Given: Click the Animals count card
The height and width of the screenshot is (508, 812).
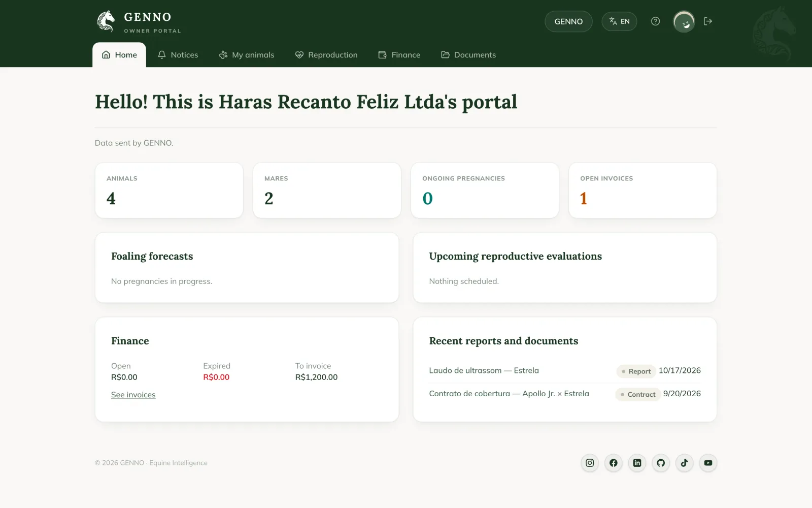Looking at the screenshot, I should tap(169, 190).
